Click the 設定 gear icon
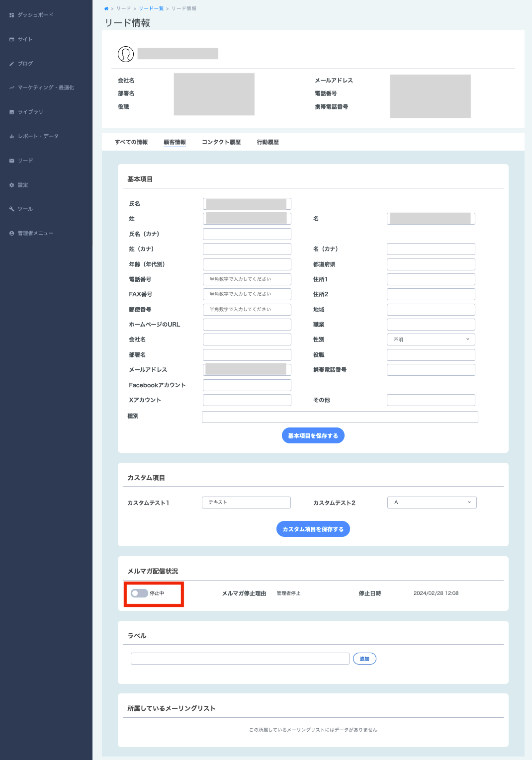532x760 pixels. coord(11,185)
